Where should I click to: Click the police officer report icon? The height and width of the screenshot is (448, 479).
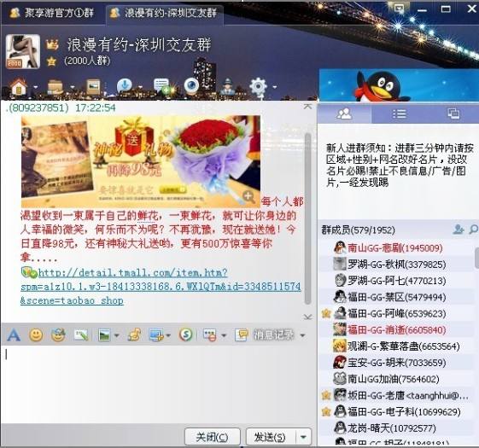point(228,87)
